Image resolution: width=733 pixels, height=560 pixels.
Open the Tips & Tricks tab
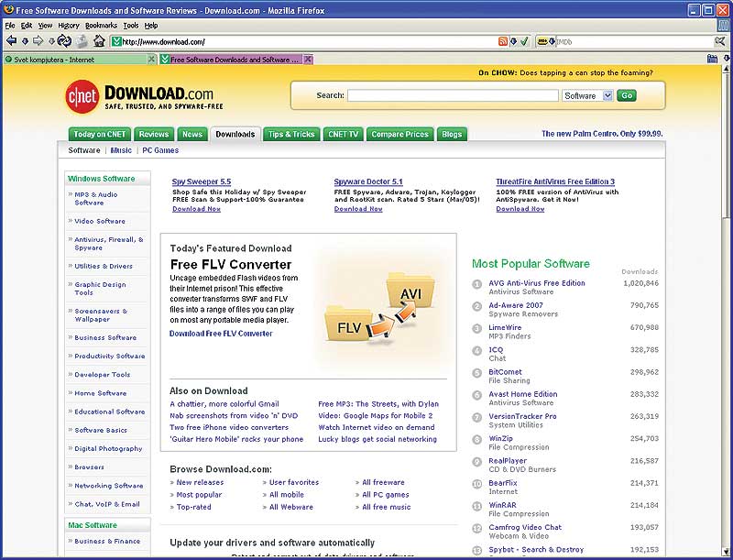291,134
